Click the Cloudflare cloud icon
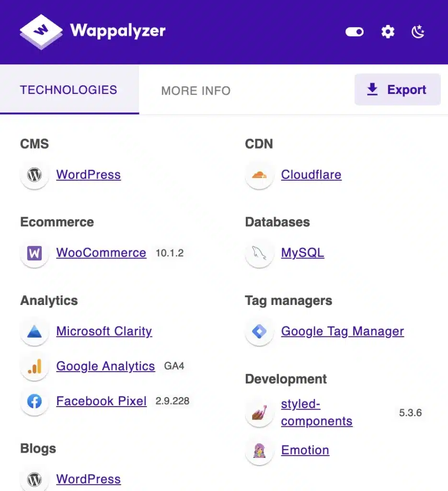The width and height of the screenshot is (448, 491). tap(259, 175)
